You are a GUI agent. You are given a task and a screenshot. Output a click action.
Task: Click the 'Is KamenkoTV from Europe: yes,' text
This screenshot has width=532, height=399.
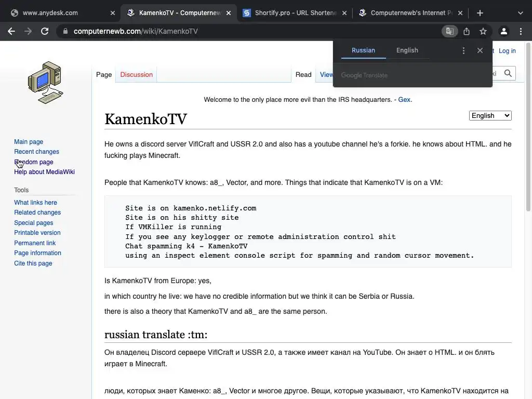(x=158, y=281)
